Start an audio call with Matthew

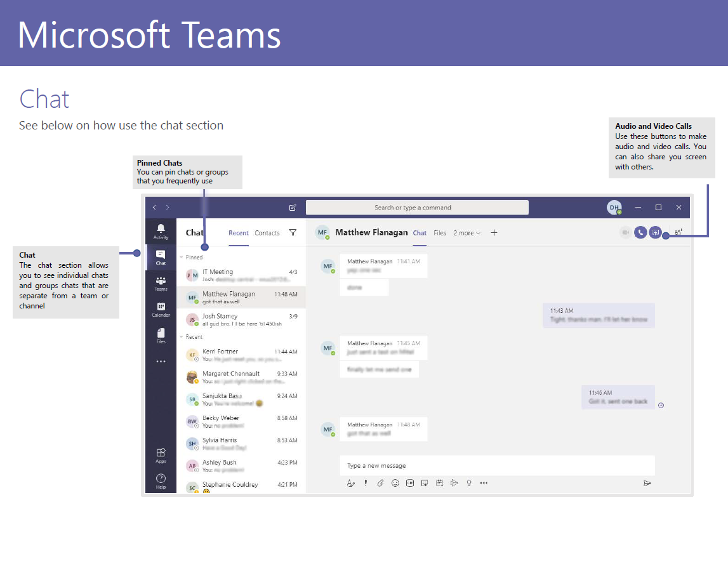tap(640, 232)
